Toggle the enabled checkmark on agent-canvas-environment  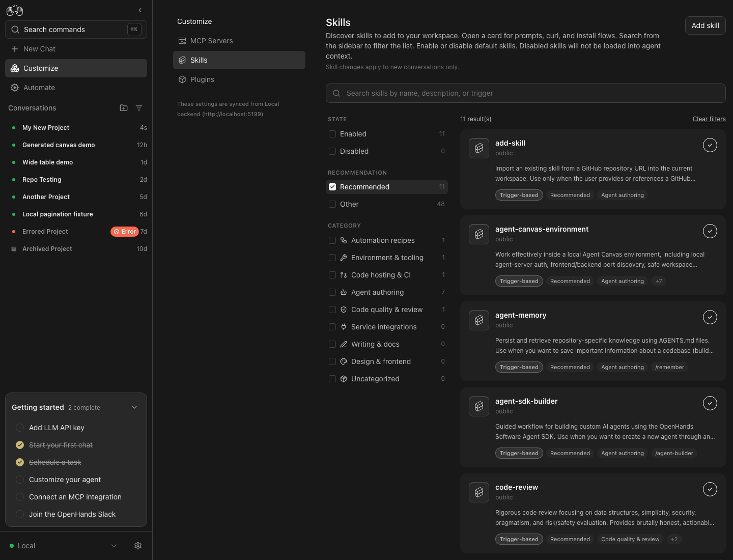[x=710, y=231]
